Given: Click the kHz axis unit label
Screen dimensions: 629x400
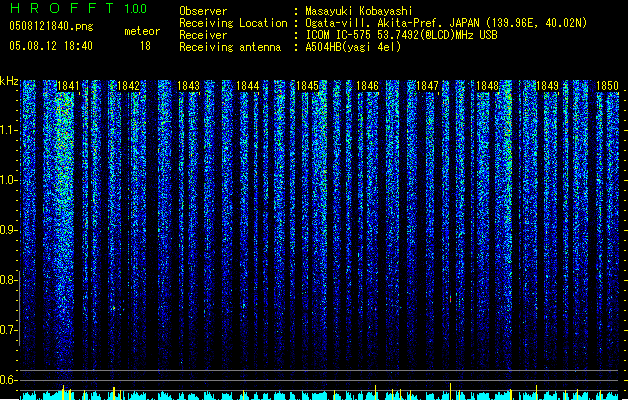Looking at the screenshot, I should coord(9,81).
